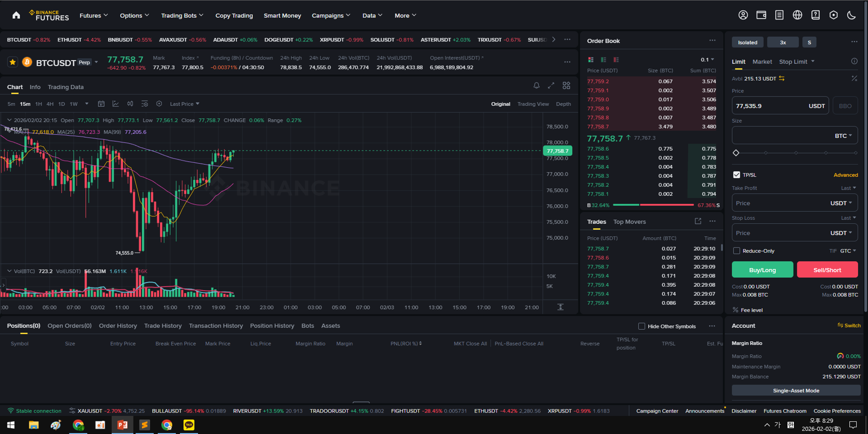Open the Top Movers tab
Screen dimensions: 868x434
tap(629, 222)
